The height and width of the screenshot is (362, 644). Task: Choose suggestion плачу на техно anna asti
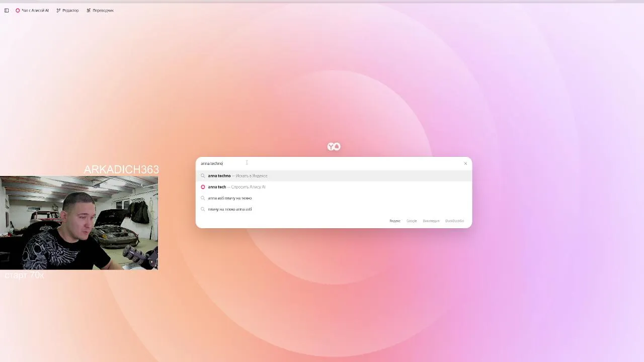pyautogui.click(x=334, y=209)
